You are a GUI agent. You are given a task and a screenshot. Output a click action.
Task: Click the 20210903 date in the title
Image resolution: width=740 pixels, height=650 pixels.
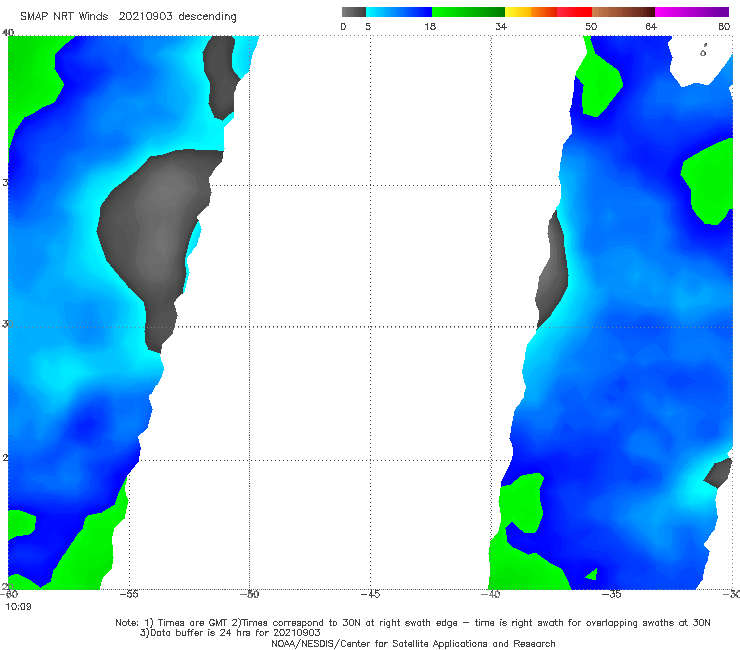point(145,17)
